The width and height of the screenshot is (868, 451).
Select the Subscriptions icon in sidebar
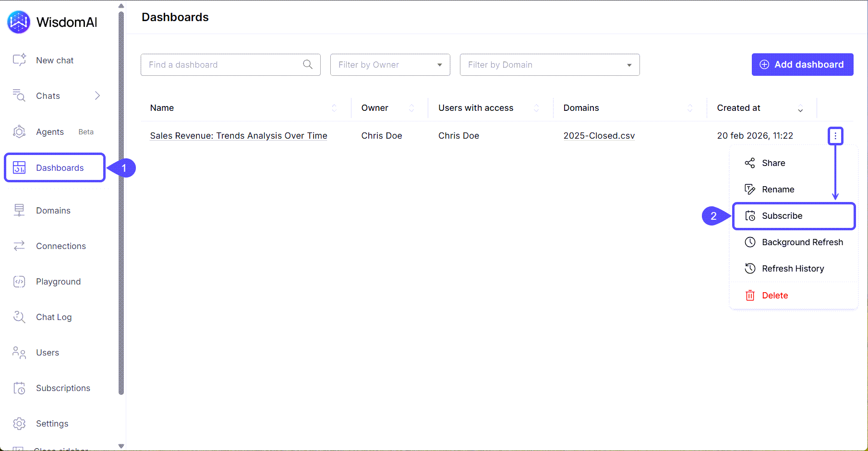19,388
